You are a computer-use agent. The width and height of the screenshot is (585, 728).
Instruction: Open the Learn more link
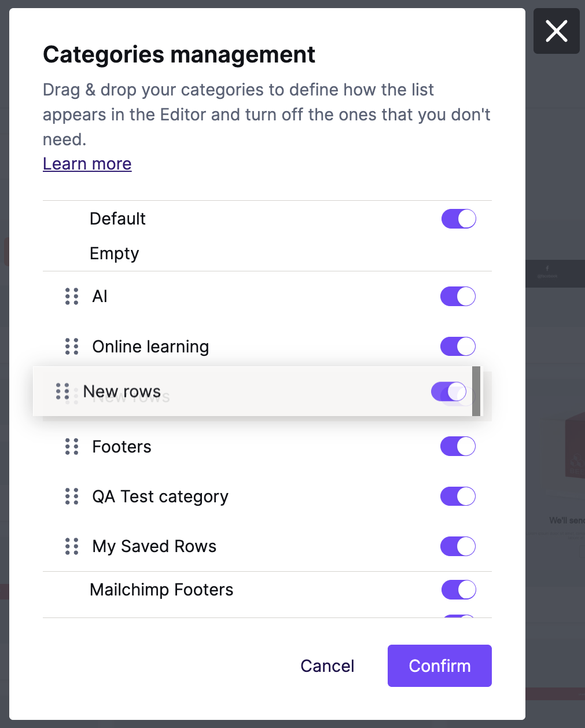click(87, 164)
